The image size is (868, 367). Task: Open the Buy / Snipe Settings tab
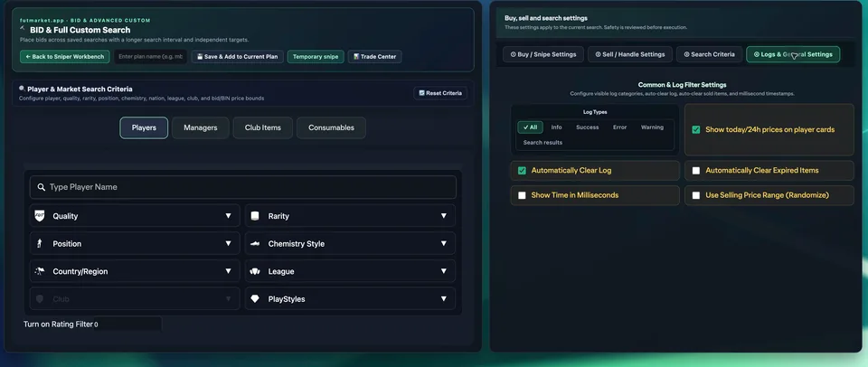pos(543,54)
